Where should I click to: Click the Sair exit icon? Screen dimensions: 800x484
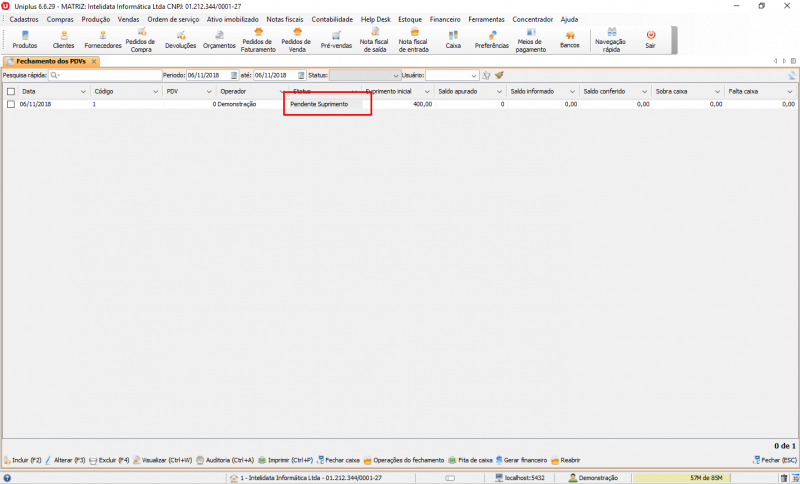click(650, 40)
